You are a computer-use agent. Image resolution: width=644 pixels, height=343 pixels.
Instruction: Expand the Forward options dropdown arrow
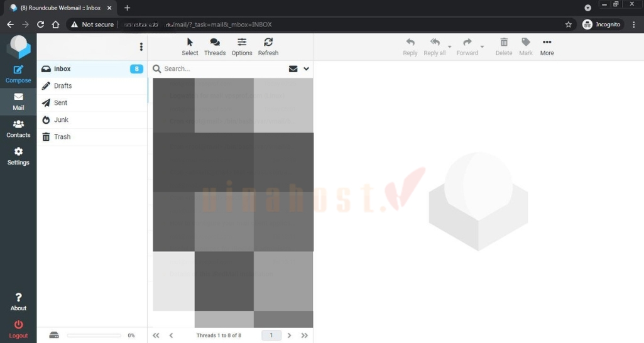(482, 46)
